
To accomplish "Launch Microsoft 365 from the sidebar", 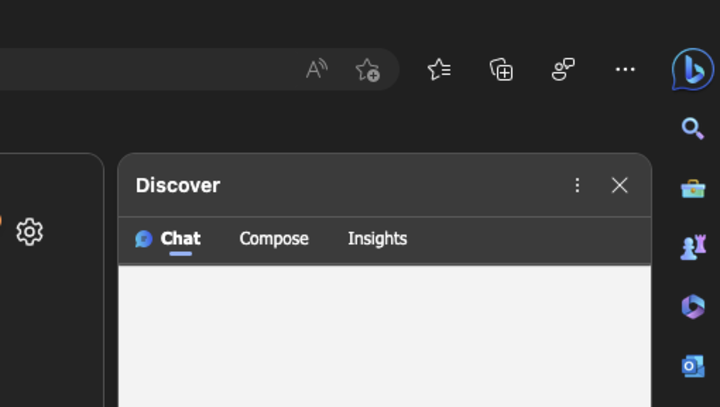I will click(x=692, y=307).
